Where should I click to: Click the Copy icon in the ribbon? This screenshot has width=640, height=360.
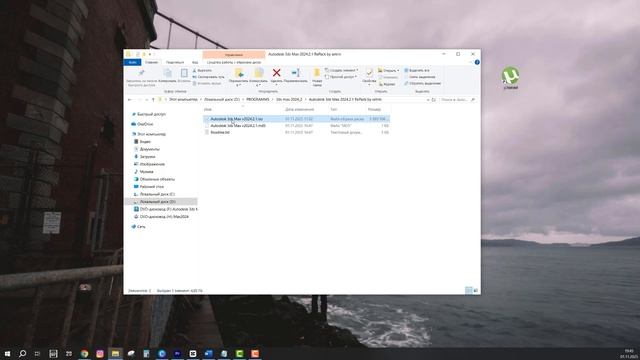[167, 73]
